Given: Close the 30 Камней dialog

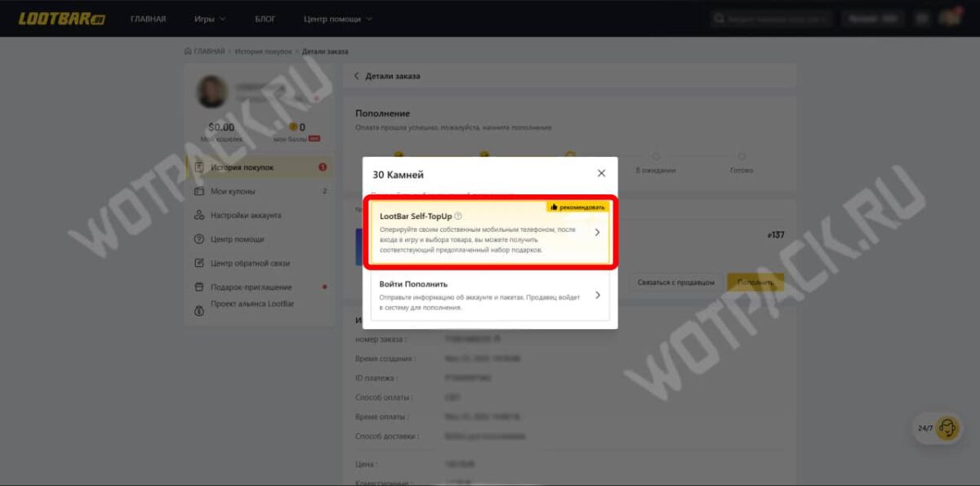Looking at the screenshot, I should click(x=601, y=173).
